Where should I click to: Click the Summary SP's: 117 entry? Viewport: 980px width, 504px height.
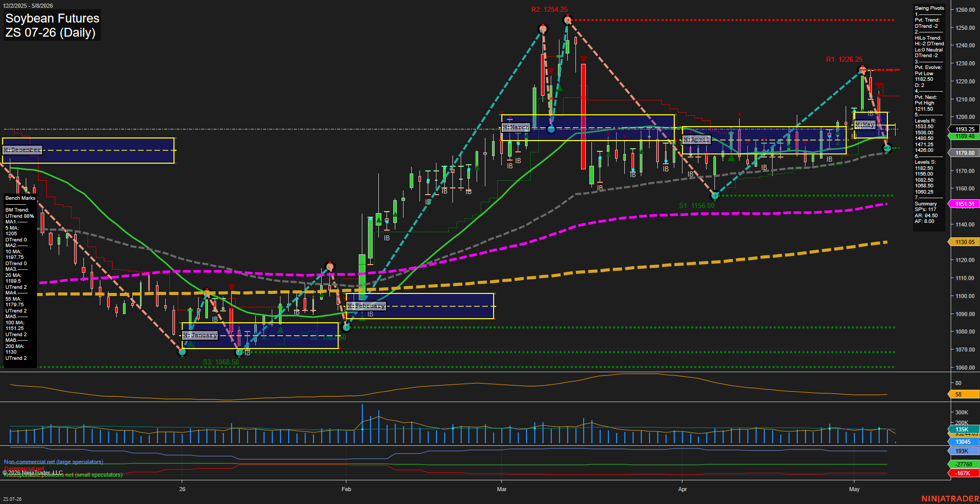[926, 207]
